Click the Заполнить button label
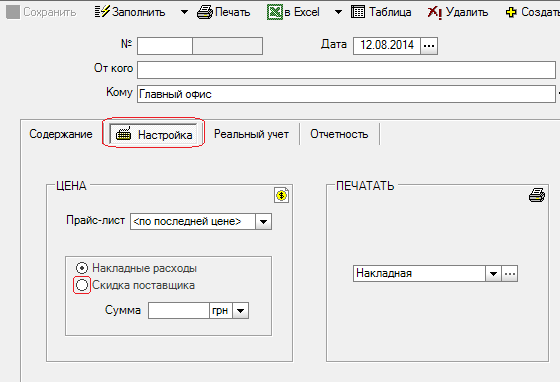This screenshot has width=560, height=382. [x=139, y=12]
